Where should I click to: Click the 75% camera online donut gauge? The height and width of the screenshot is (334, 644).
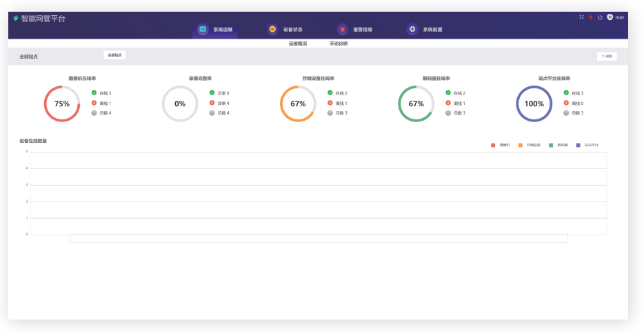point(62,104)
